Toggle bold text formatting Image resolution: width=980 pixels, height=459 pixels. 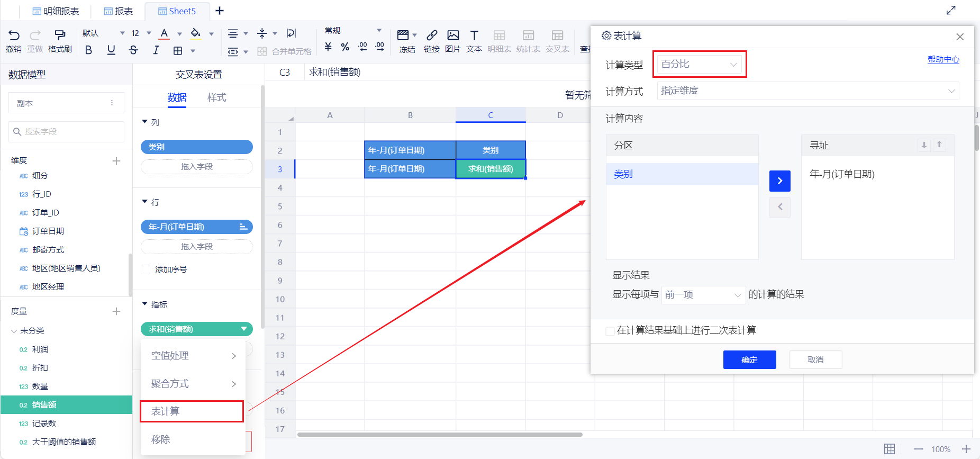pyautogui.click(x=88, y=50)
